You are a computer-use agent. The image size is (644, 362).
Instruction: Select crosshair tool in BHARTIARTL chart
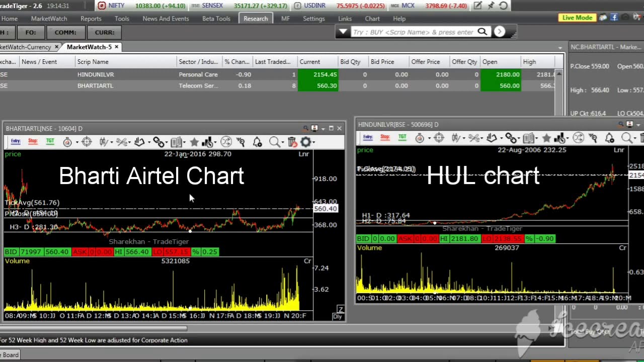click(x=87, y=142)
